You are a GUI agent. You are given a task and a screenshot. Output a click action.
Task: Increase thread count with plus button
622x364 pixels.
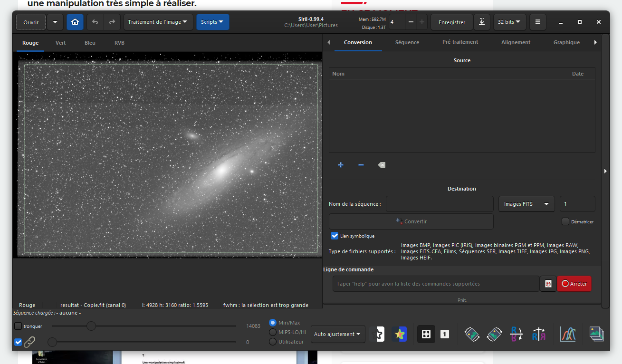[x=422, y=22]
